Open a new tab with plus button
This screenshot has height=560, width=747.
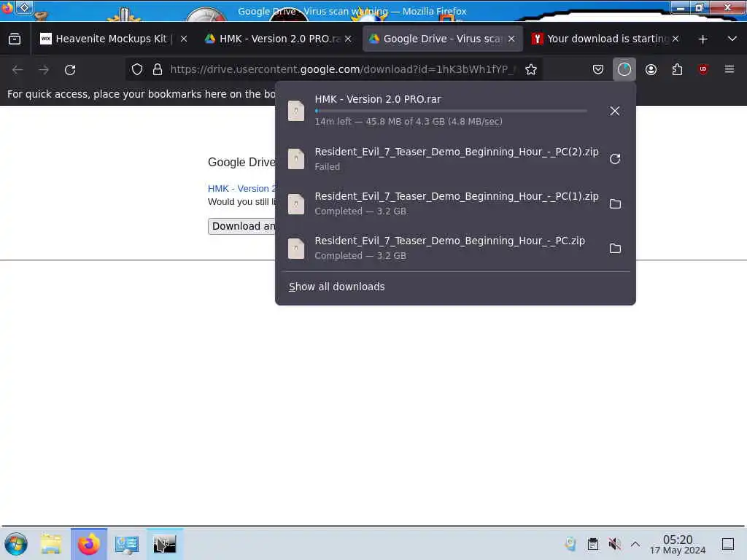[x=703, y=39]
